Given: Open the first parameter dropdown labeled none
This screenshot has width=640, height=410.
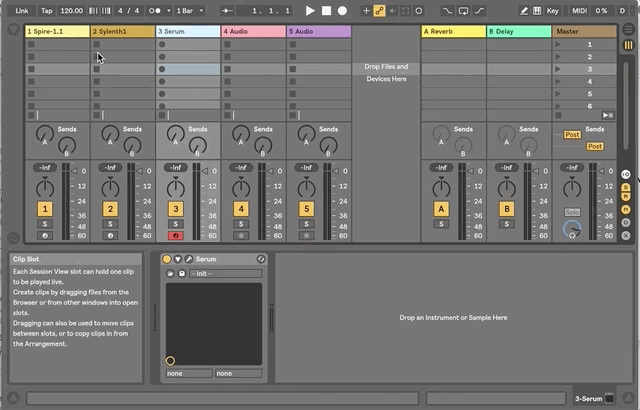Looking at the screenshot, I should coord(188,373).
